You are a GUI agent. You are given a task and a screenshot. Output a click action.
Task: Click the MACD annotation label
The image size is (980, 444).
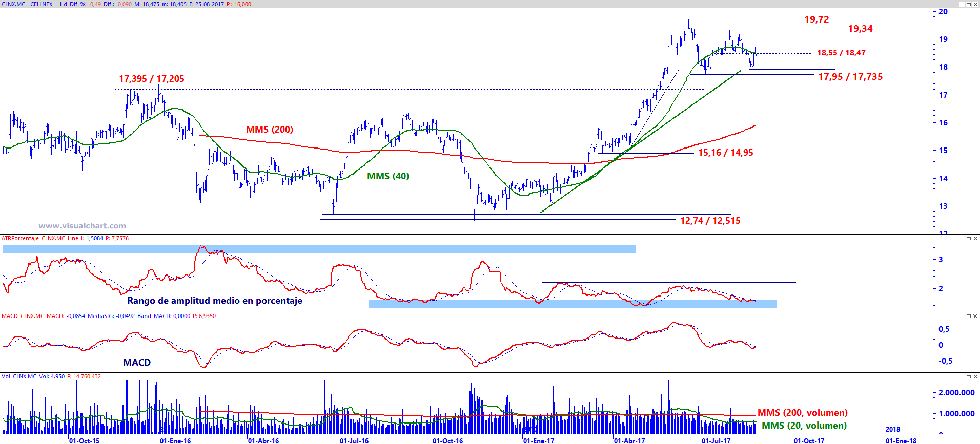point(137,363)
